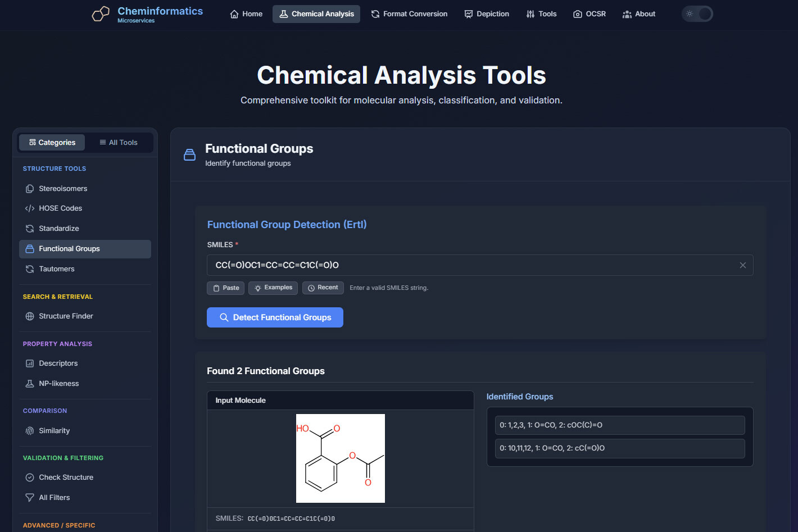Select HOSE Codes from the sidebar
The height and width of the screenshot is (532, 798).
point(60,208)
